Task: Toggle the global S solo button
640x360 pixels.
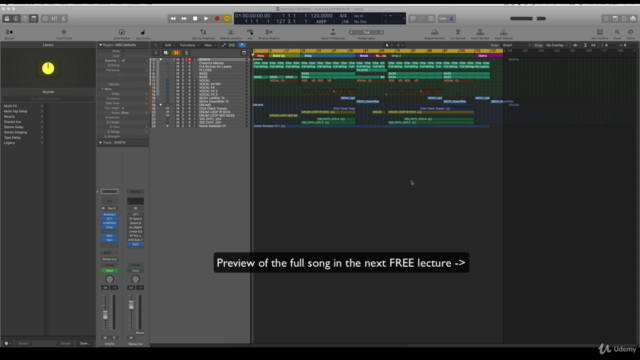Action: pos(187,53)
